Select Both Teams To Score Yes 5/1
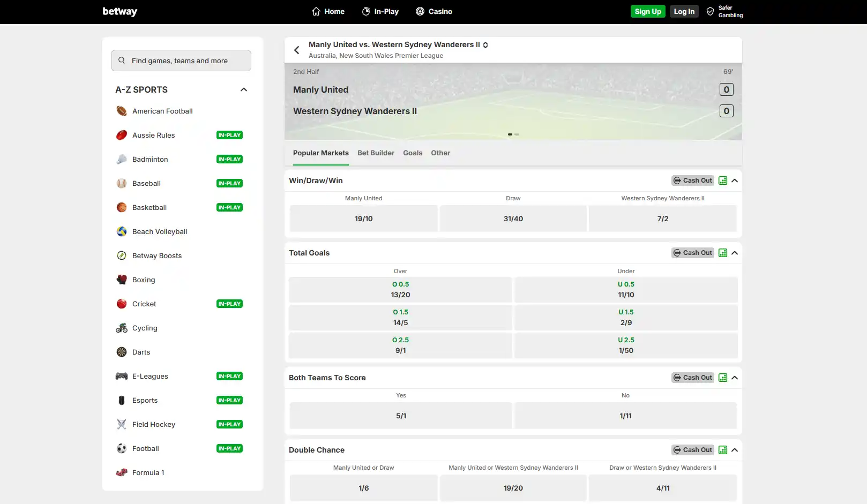867x504 pixels. 401,416
